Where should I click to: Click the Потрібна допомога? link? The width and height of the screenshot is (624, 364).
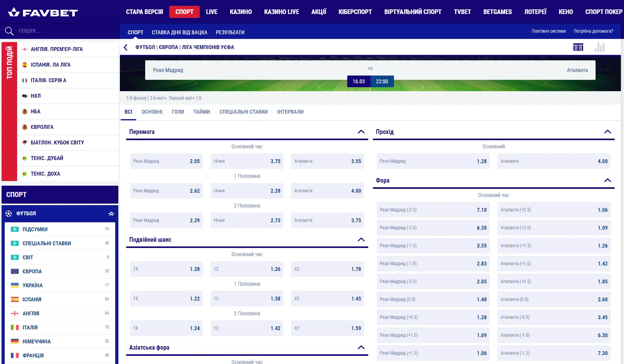[x=593, y=31]
